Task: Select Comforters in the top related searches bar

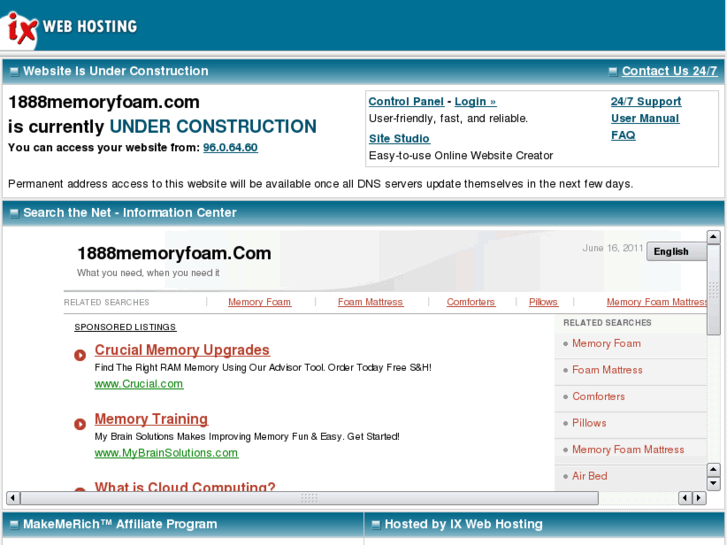Action: (x=471, y=302)
